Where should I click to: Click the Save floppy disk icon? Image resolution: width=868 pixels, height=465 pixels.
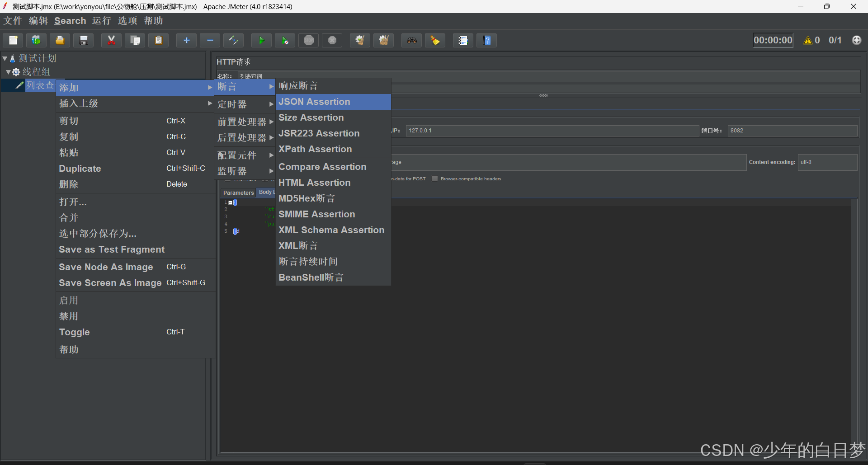(84, 40)
